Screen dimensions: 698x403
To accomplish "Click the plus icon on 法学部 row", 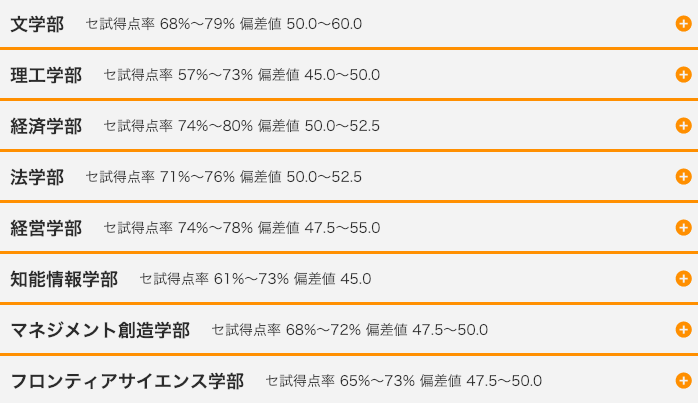I will point(683,176).
